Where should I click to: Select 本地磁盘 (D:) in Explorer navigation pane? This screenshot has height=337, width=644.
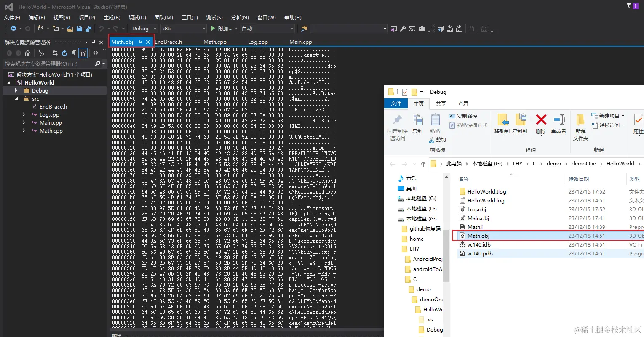[x=421, y=209]
